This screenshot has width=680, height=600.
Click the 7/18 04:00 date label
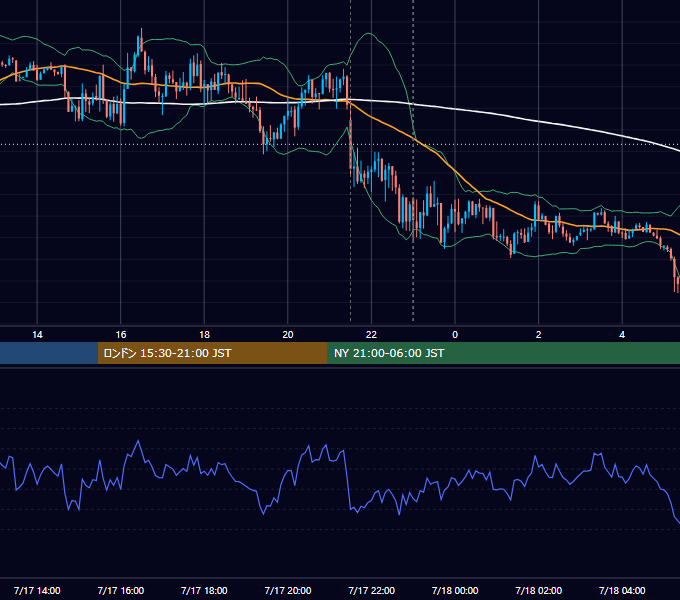[622, 590]
